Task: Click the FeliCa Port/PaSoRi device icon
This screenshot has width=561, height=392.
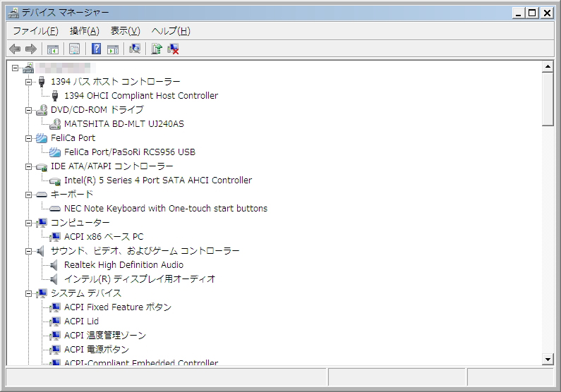Action: pyautogui.click(x=55, y=152)
